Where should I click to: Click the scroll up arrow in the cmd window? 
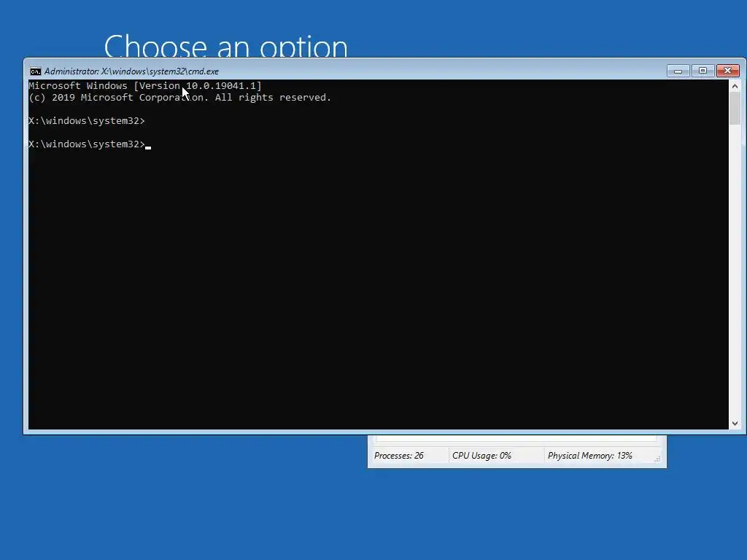point(735,86)
